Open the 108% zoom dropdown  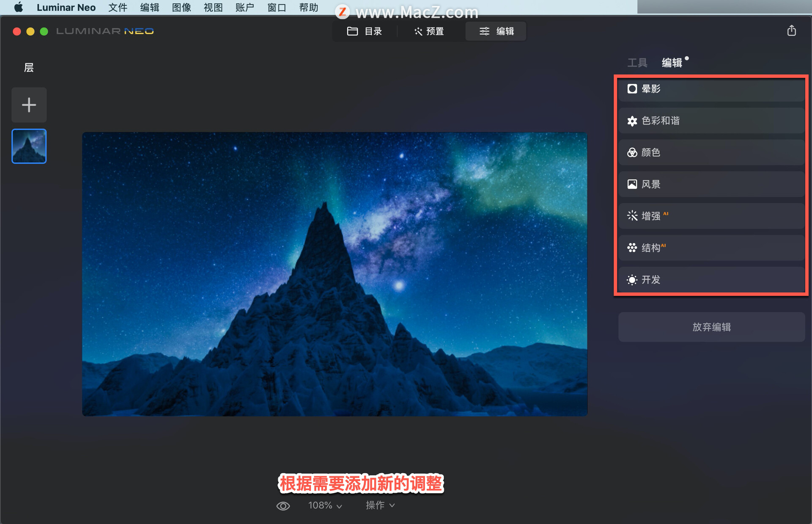click(x=325, y=505)
